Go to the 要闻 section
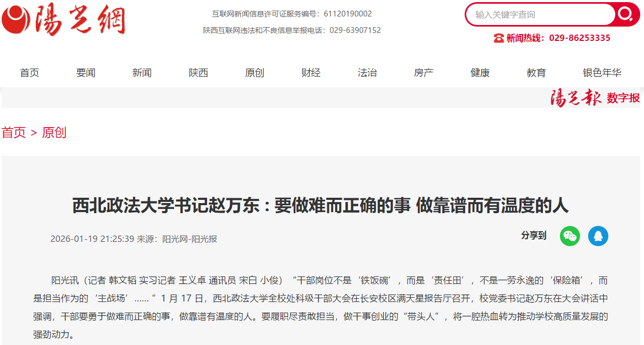 pos(86,73)
